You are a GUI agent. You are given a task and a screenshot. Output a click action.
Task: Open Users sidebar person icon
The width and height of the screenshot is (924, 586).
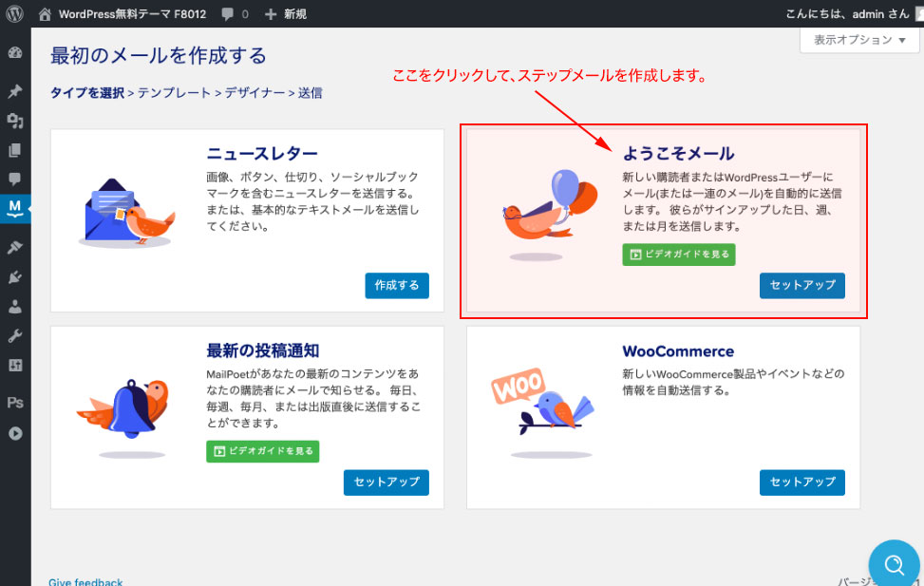(15, 307)
